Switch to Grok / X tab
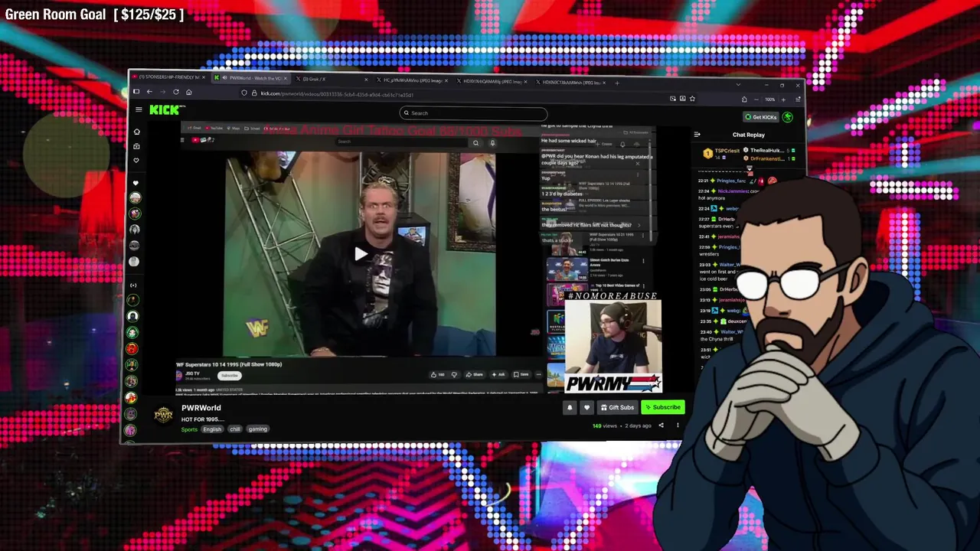 click(331, 79)
